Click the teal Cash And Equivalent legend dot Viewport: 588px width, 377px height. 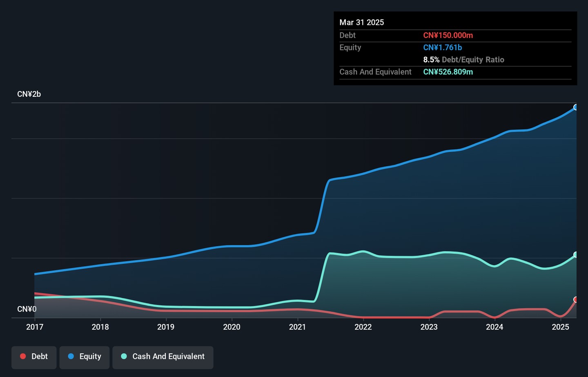coord(124,357)
